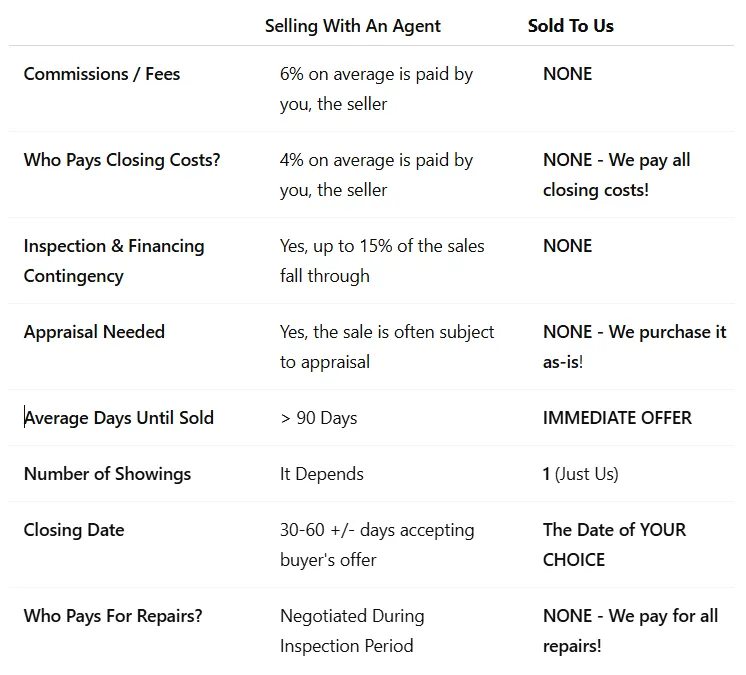Click "The Date of YOUR CHOICE" text
746x675 pixels.
point(614,544)
